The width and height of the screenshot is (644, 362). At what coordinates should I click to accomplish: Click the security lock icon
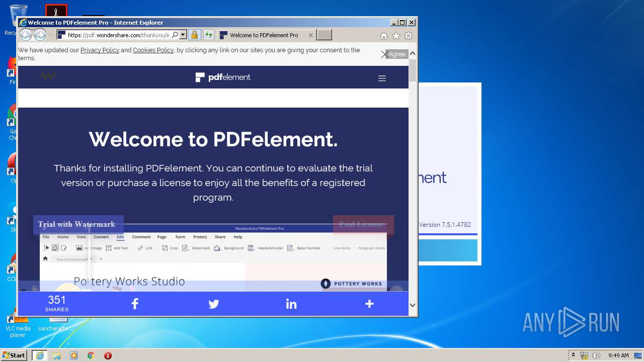click(194, 35)
